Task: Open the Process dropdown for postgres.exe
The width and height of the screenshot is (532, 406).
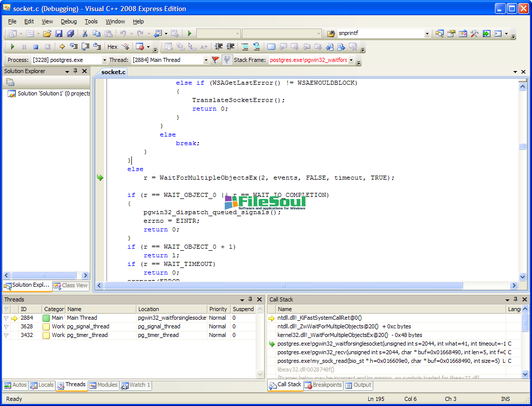Action: point(104,60)
